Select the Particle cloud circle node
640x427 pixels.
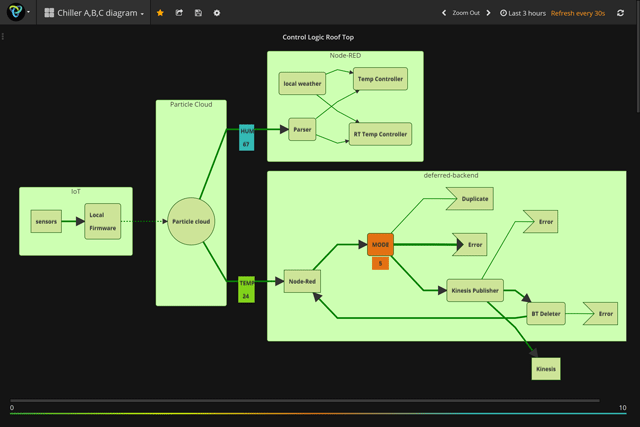tap(191, 222)
